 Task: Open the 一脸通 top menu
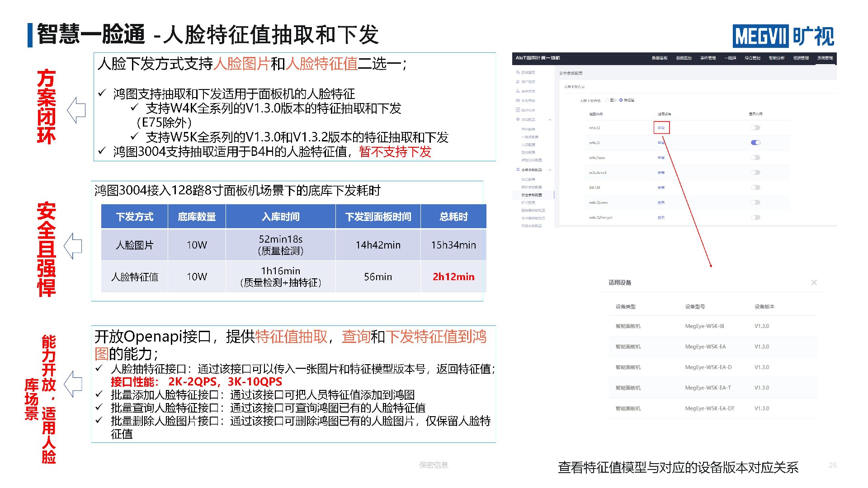(x=730, y=58)
